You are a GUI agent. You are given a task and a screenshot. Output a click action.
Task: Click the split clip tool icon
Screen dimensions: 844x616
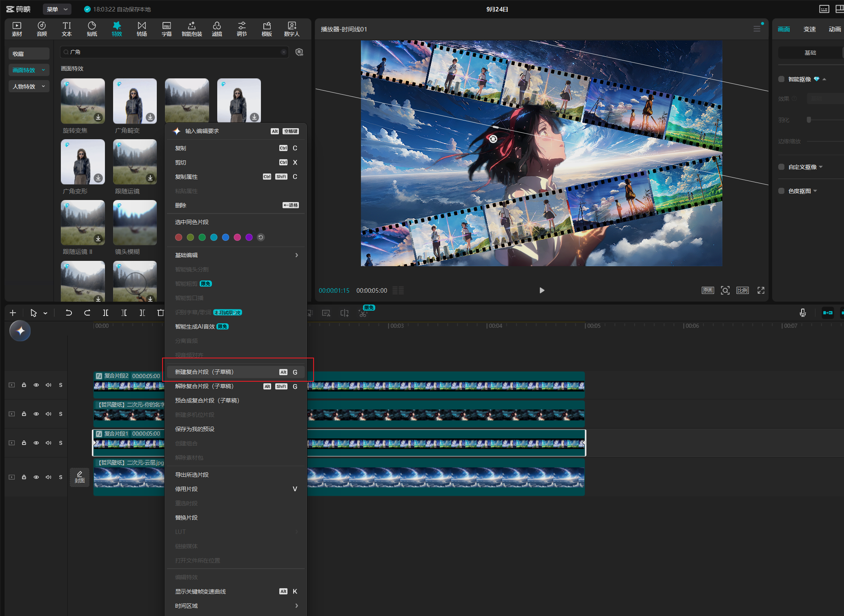(x=105, y=313)
